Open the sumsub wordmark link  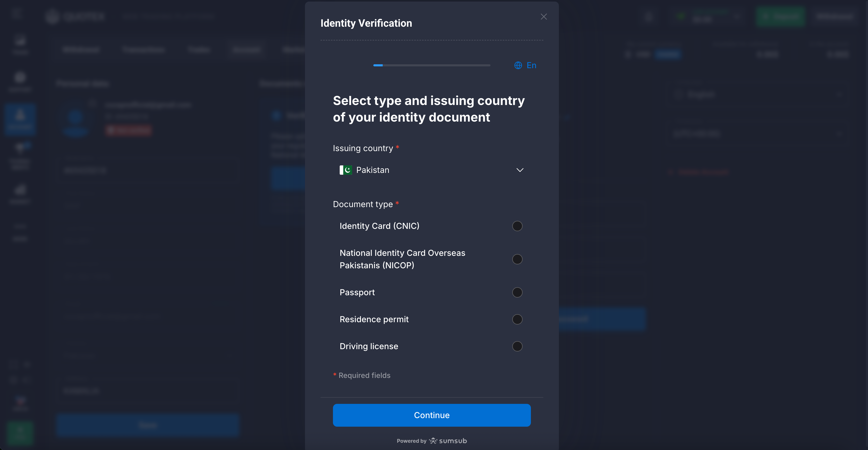(x=453, y=441)
